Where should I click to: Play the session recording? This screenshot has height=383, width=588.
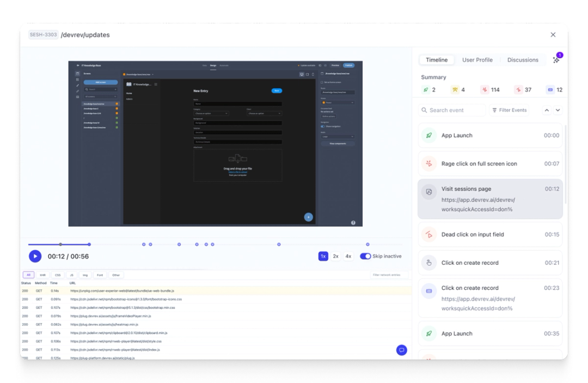coord(35,256)
